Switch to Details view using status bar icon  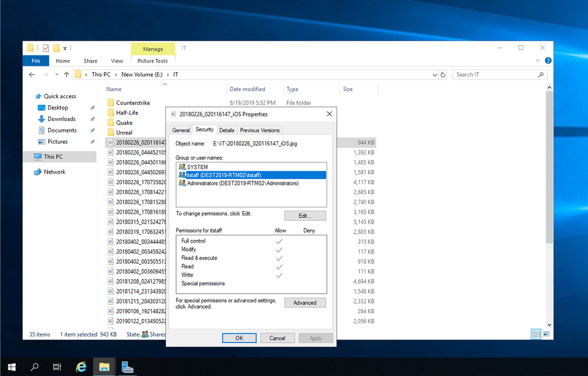click(x=536, y=334)
